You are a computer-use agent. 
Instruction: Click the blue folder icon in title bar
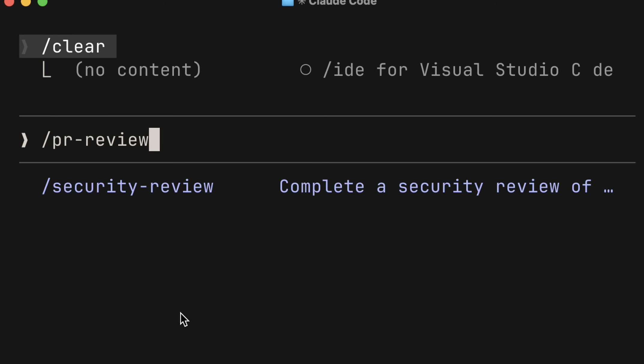point(287,2)
